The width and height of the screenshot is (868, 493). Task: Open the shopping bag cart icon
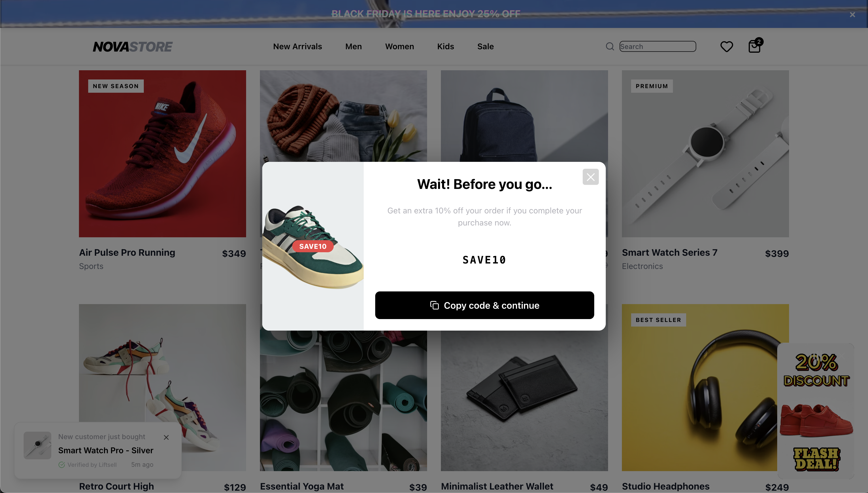(x=755, y=46)
